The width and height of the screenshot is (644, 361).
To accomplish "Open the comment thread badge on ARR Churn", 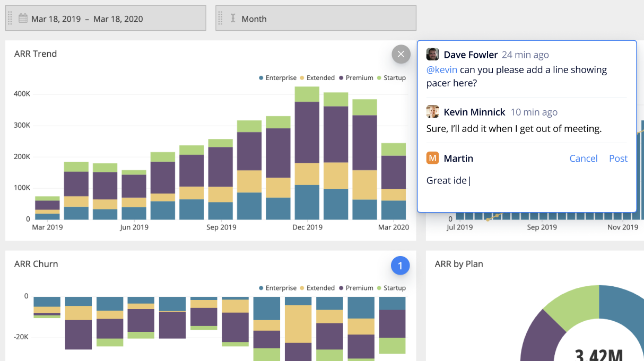I will click(401, 266).
